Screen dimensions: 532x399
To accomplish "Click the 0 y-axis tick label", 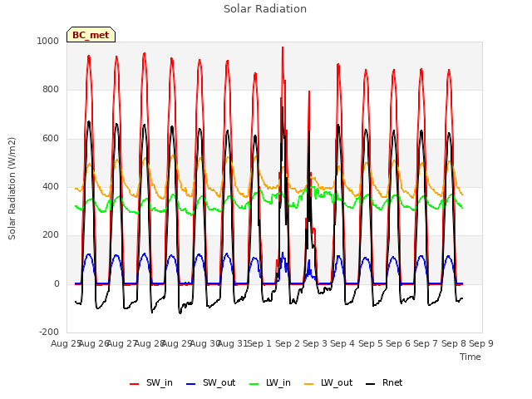I will point(57,284).
